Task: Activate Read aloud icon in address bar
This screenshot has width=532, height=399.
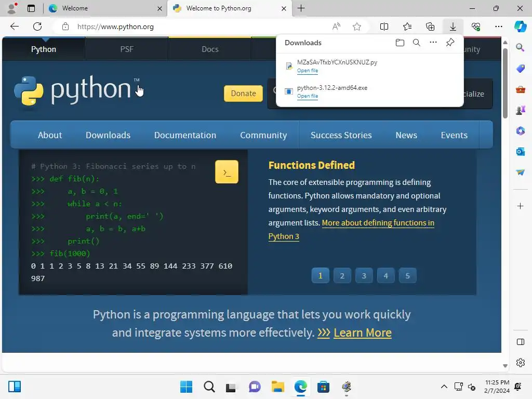Action: pos(336,26)
